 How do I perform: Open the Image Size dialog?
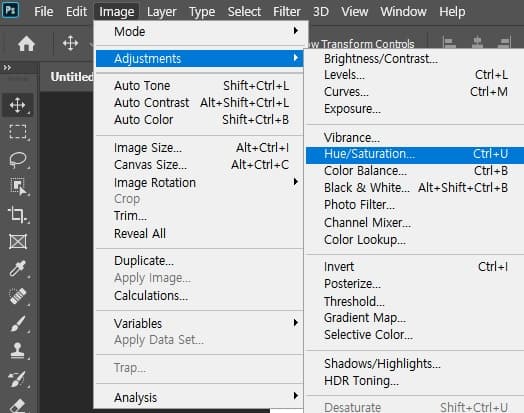200,148
